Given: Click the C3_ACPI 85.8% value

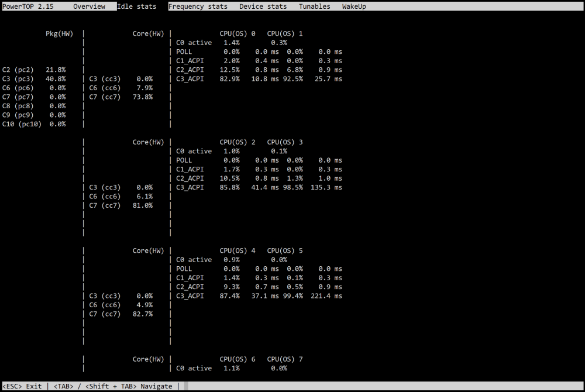Looking at the screenshot, I should coord(230,187).
